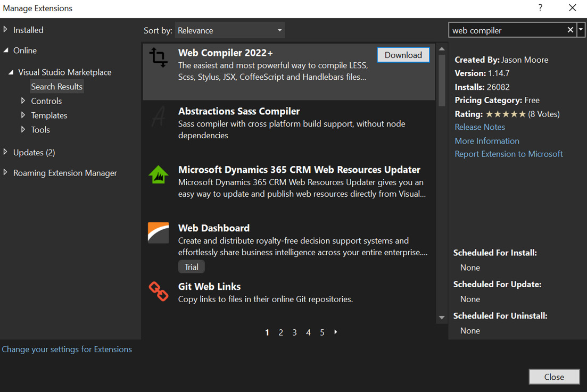Screen dimensions: 587x392
Task: Select the Web Dashboard title
Action: (x=214, y=228)
